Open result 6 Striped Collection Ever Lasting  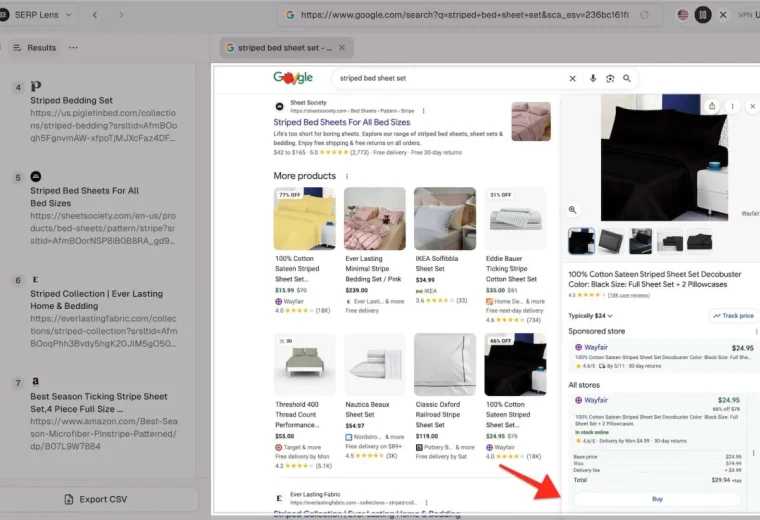[x=96, y=299]
